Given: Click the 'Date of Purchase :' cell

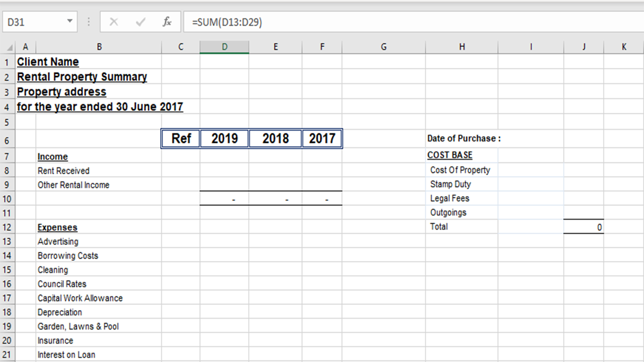Looking at the screenshot, I should pyautogui.click(x=464, y=138).
